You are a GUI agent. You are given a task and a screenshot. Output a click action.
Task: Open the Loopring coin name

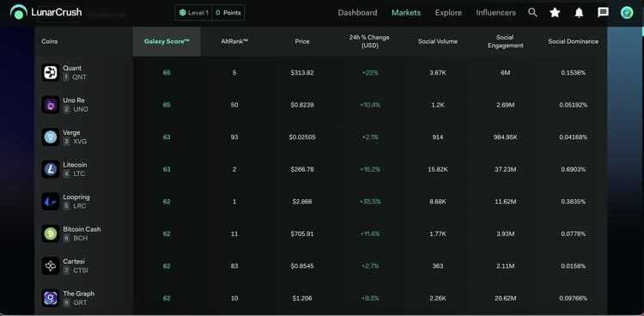click(76, 197)
